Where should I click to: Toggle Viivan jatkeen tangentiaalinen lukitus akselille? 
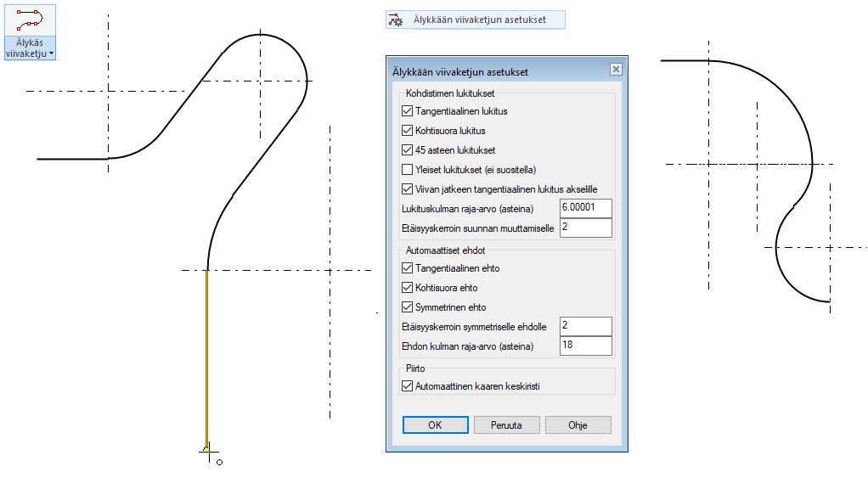[408, 189]
